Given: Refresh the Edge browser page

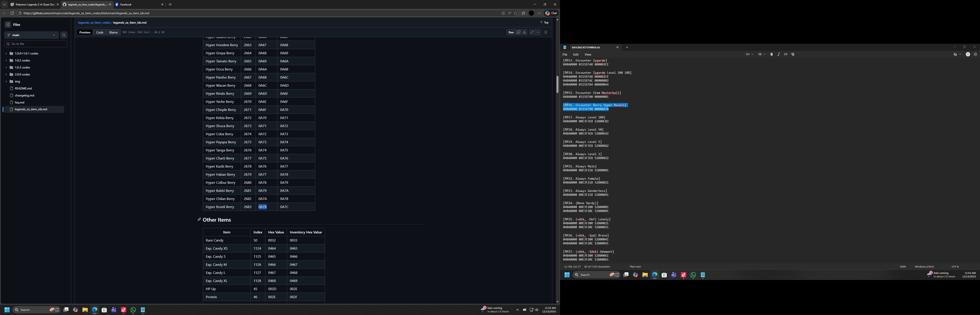Looking at the screenshot, I should pyautogui.click(x=12, y=13).
